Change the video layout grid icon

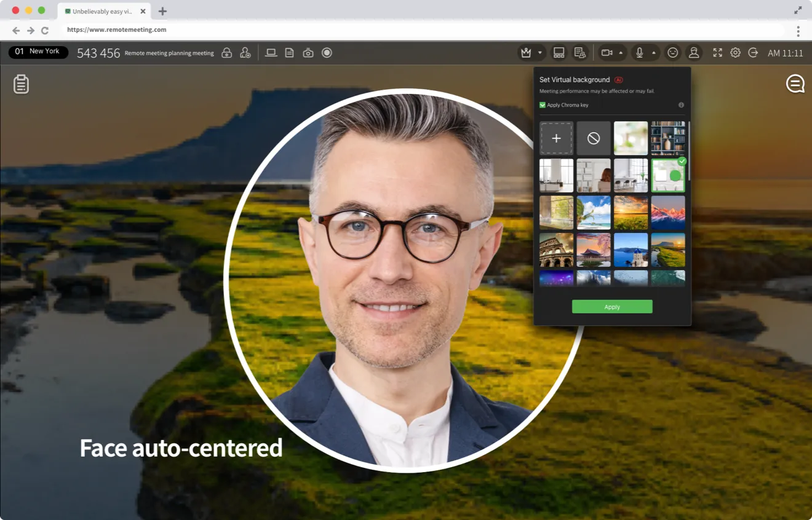559,53
